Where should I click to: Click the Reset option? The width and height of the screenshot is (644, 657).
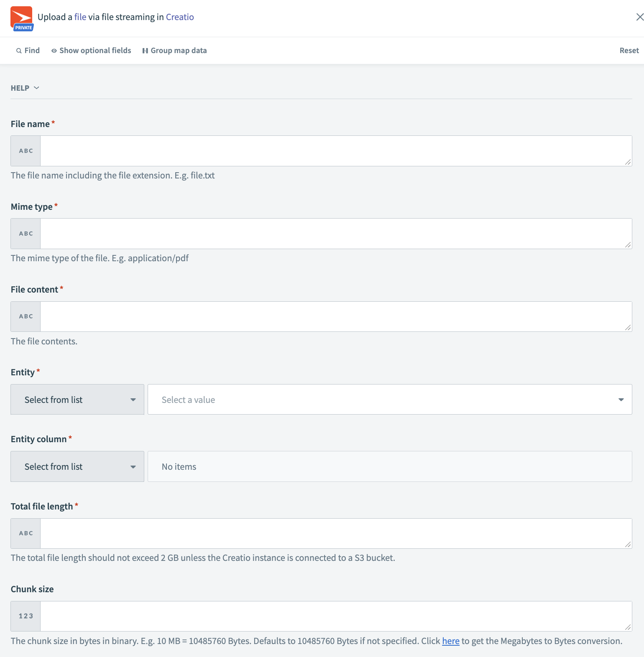(629, 50)
